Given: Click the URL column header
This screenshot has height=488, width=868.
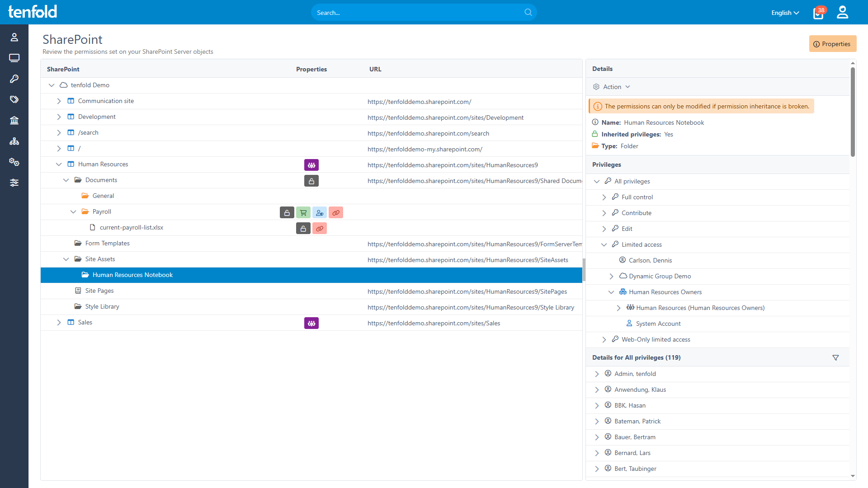Looking at the screenshot, I should coord(375,69).
